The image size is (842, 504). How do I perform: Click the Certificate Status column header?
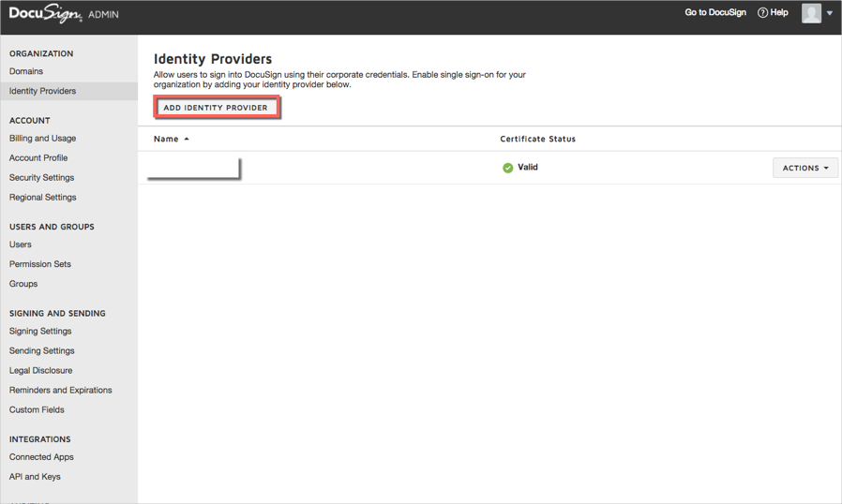click(x=537, y=139)
